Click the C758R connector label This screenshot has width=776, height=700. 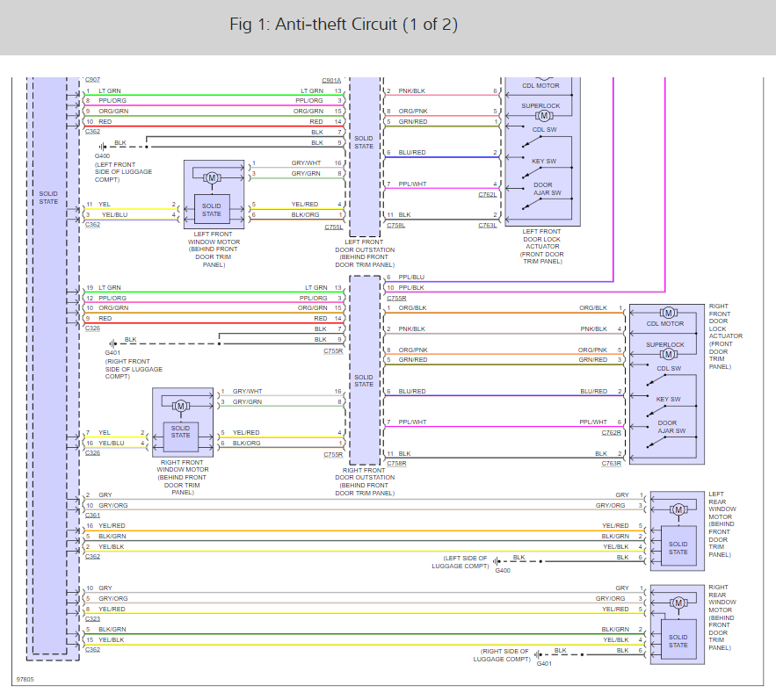[x=396, y=464]
